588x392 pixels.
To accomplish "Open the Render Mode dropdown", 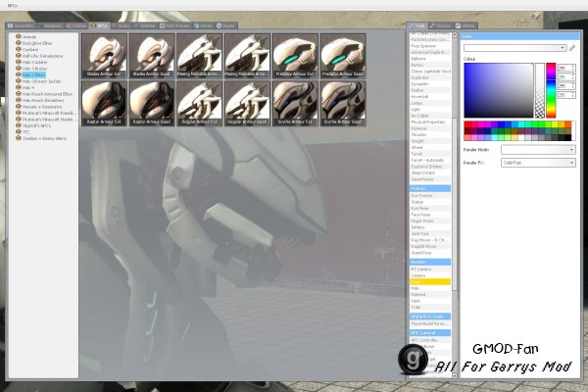I will coord(538,150).
